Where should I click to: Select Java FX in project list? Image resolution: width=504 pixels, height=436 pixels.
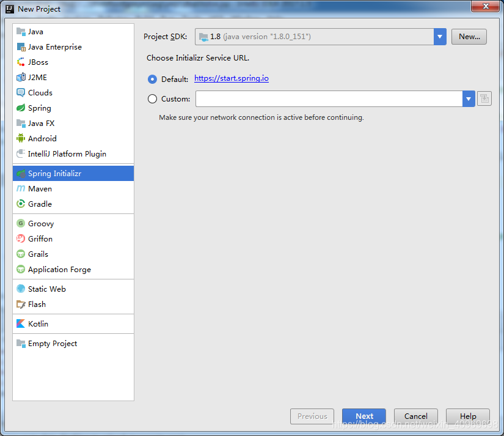click(73, 124)
